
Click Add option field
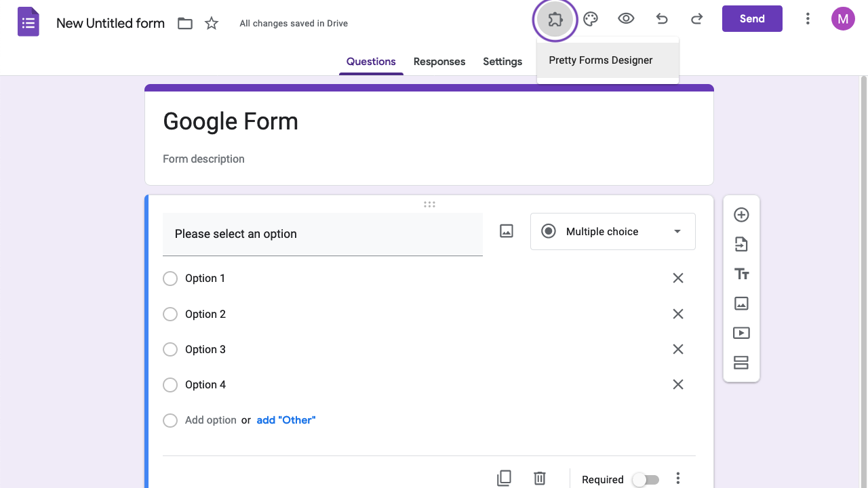(211, 420)
